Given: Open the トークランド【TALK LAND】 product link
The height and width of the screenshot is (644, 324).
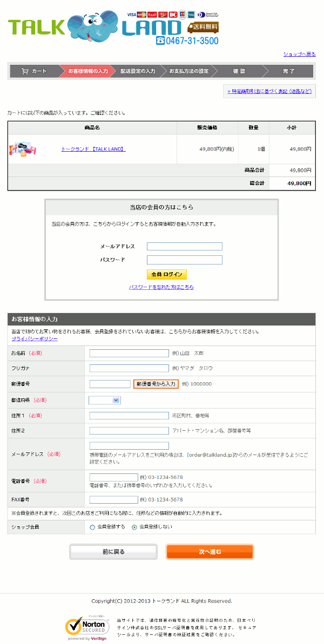Looking at the screenshot, I should 93,149.
